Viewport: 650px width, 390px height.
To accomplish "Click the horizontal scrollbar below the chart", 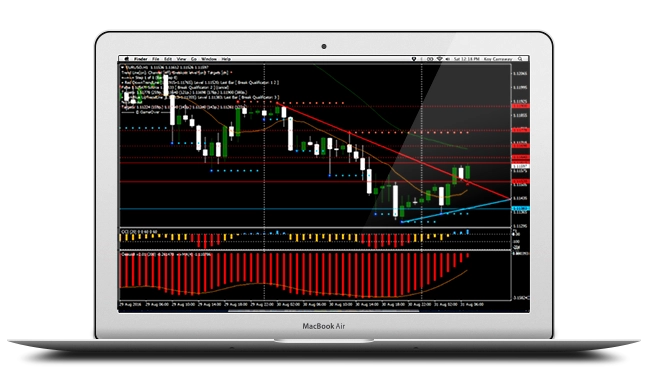I will click(x=323, y=310).
